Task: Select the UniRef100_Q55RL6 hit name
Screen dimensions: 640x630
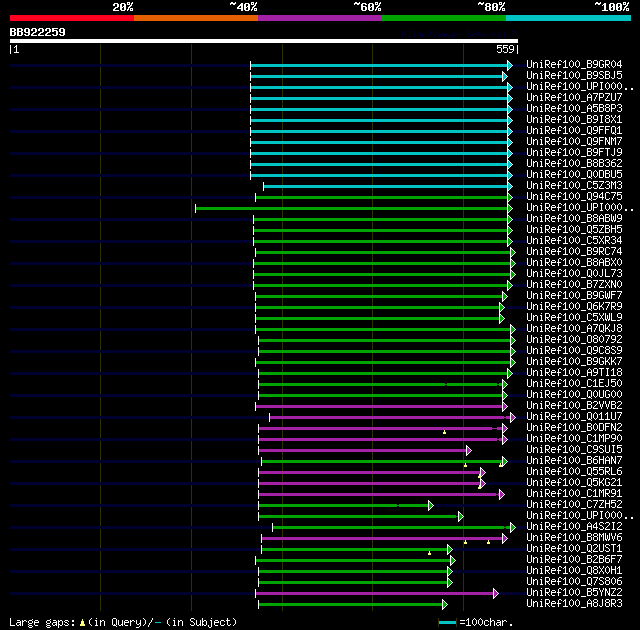Action: pyautogui.click(x=574, y=472)
